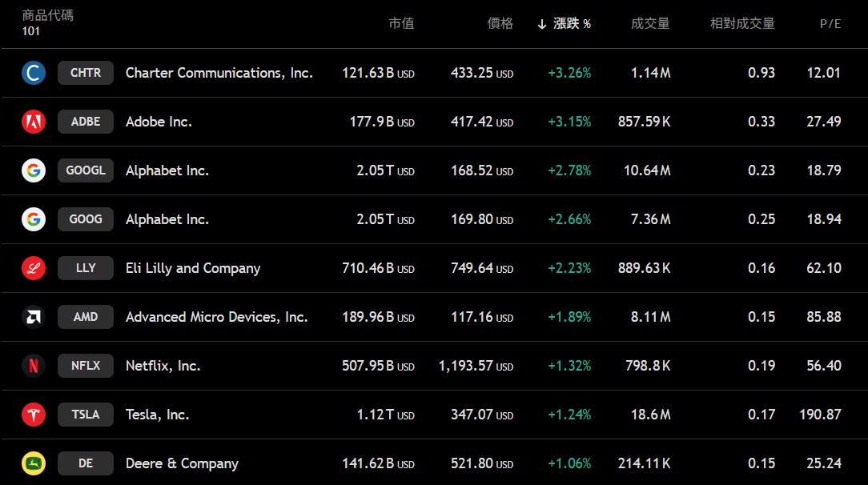The width and height of the screenshot is (868, 485).
Task: Sort by 市值 column header
Action: pyautogui.click(x=401, y=24)
